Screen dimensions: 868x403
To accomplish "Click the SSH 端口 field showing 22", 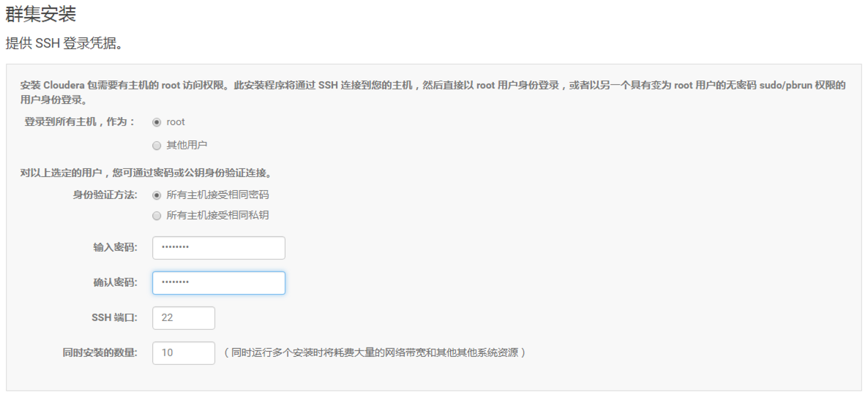I will 184,318.
